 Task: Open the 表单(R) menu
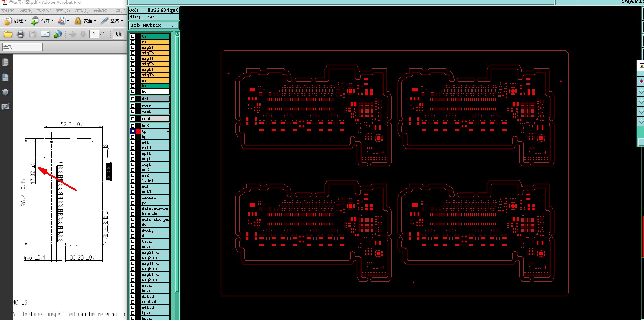click(x=100, y=11)
